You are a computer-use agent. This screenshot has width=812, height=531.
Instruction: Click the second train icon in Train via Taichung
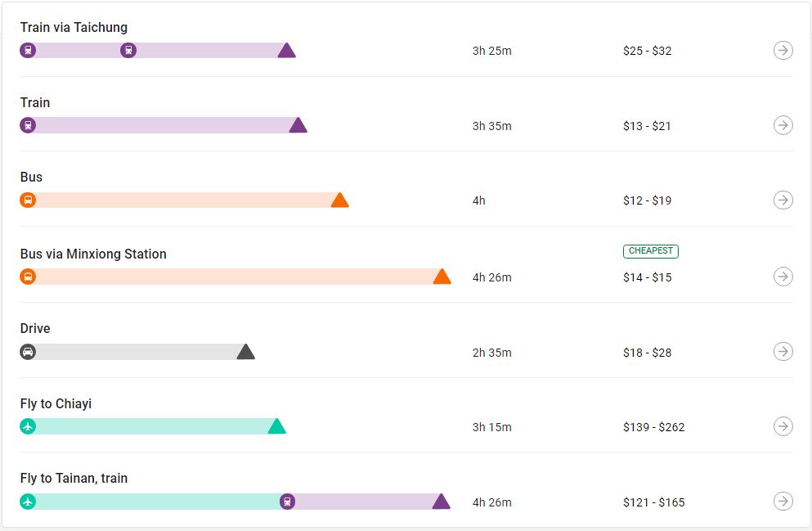(128, 51)
